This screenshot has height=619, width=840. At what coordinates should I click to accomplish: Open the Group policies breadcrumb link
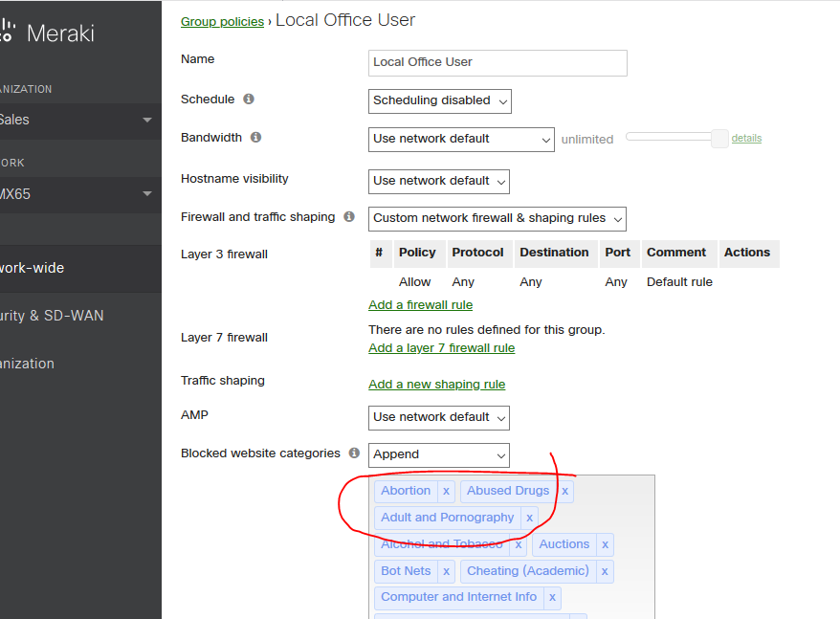point(222,21)
